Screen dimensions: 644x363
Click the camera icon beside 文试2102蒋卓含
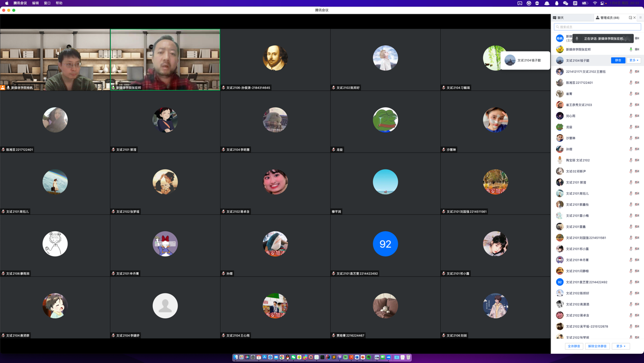pos(637,315)
